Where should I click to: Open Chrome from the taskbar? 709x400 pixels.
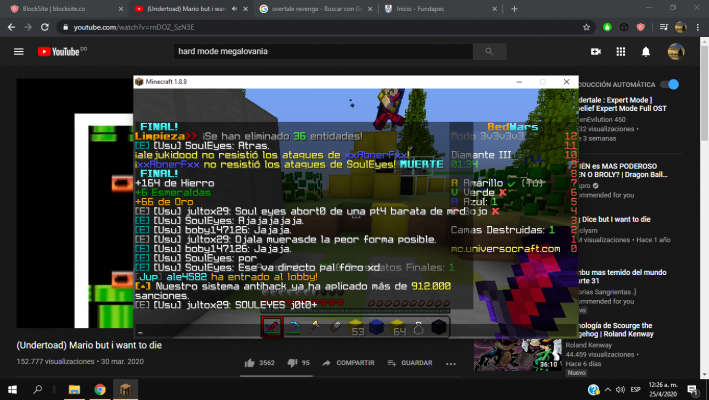tap(100, 389)
